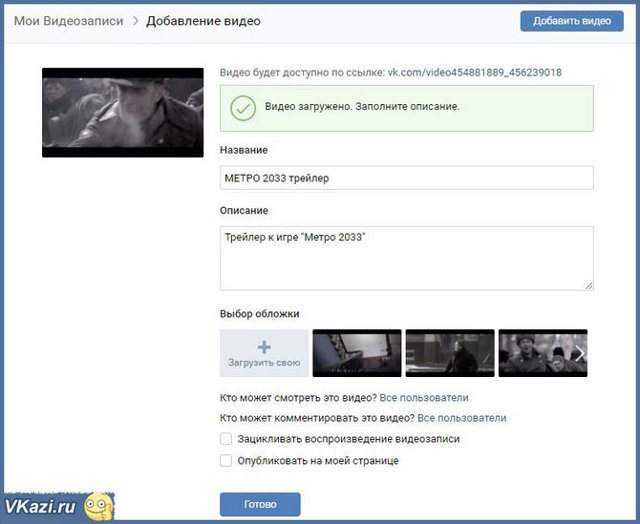Choose the walking man cover thumbnail
640x524 pixels.
coord(450,353)
